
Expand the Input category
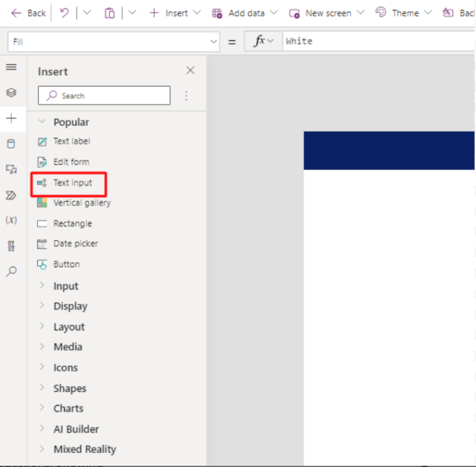[x=65, y=286]
